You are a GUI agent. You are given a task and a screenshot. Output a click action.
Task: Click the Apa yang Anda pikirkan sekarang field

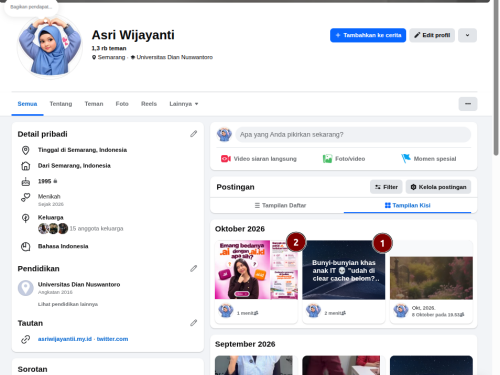pos(353,135)
